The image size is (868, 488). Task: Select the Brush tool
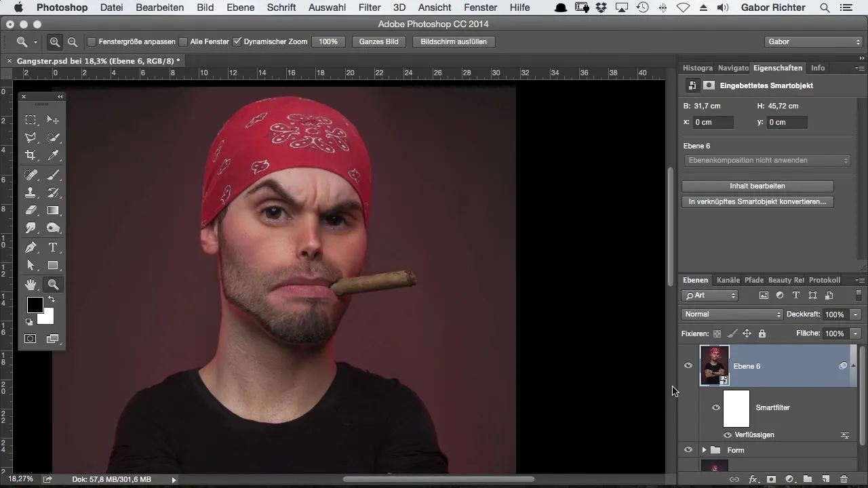pos(53,175)
